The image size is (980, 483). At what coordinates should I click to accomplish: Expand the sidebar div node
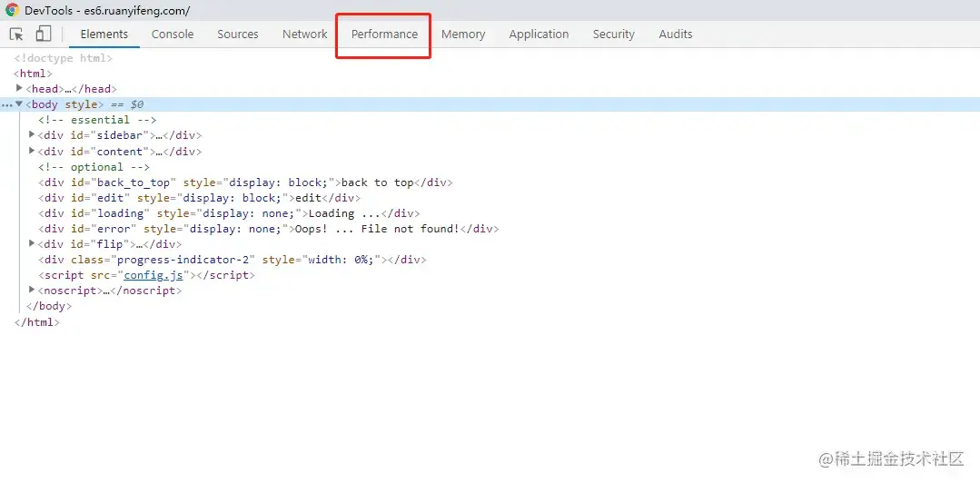tap(32, 134)
